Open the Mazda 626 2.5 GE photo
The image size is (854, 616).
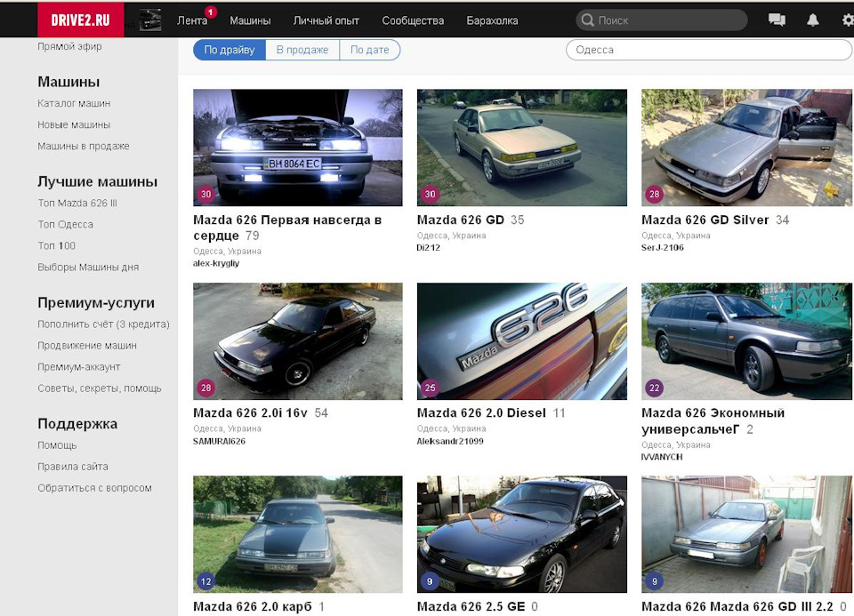522,534
